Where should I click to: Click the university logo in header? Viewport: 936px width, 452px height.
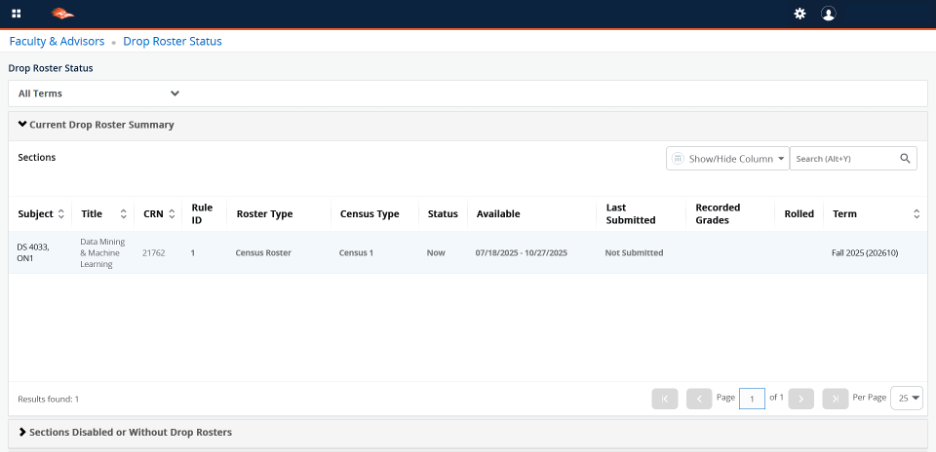[x=63, y=14]
